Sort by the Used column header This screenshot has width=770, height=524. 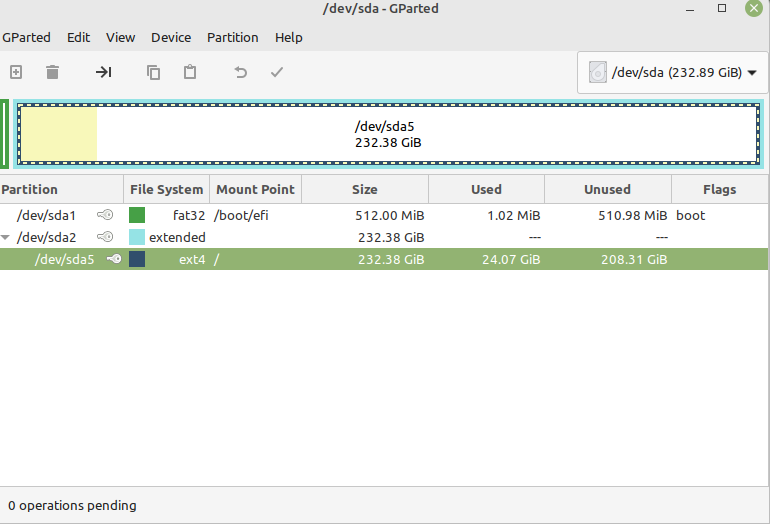(x=486, y=189)
